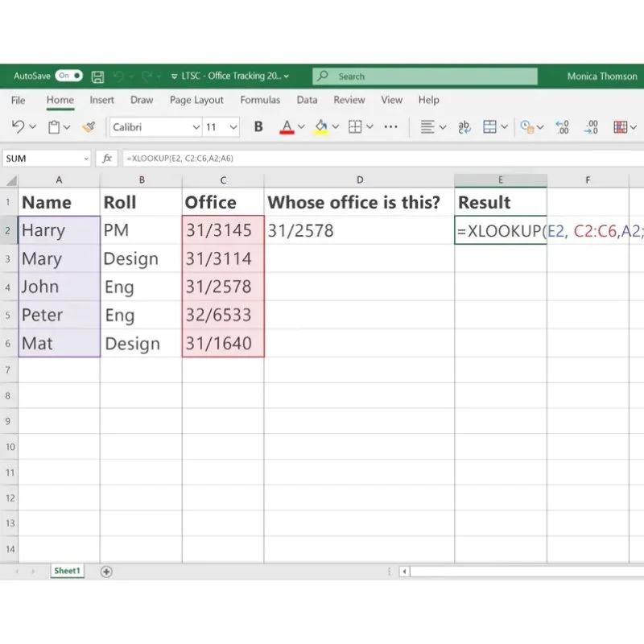644x644 pixels.
Task: Click the Wrap Text icon
Action: click(463, 127)
